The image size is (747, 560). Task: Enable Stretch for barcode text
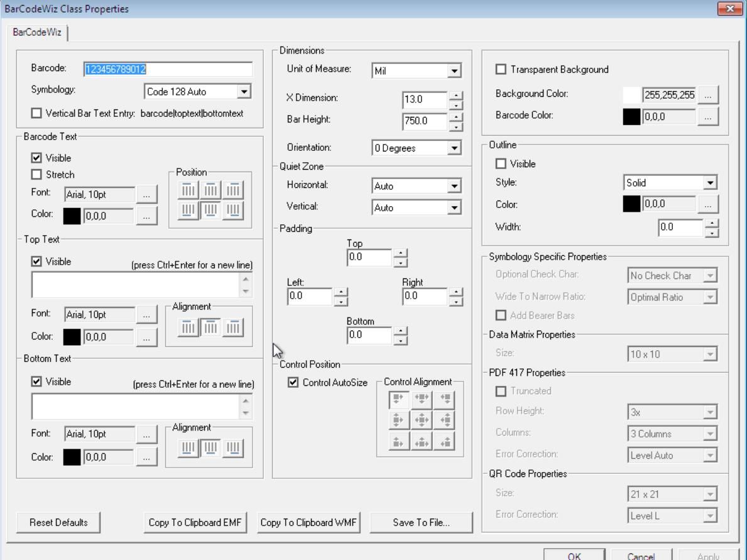[36, 175]
